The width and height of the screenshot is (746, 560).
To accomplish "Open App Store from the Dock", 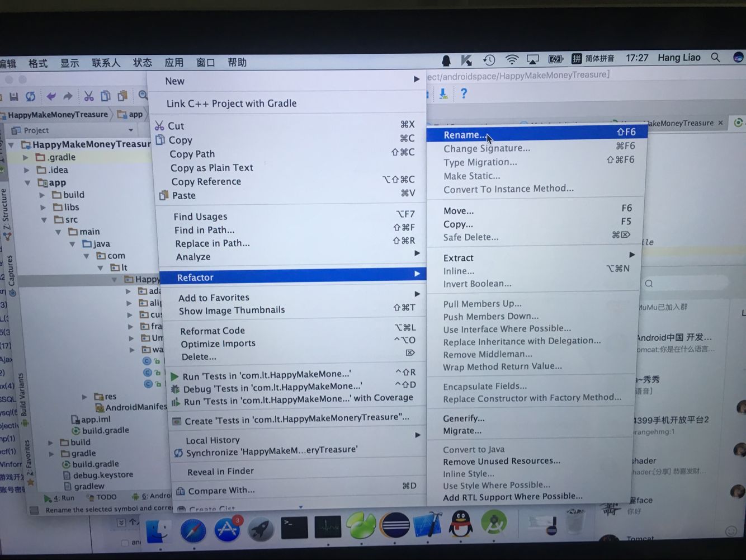I will point(227,529).
